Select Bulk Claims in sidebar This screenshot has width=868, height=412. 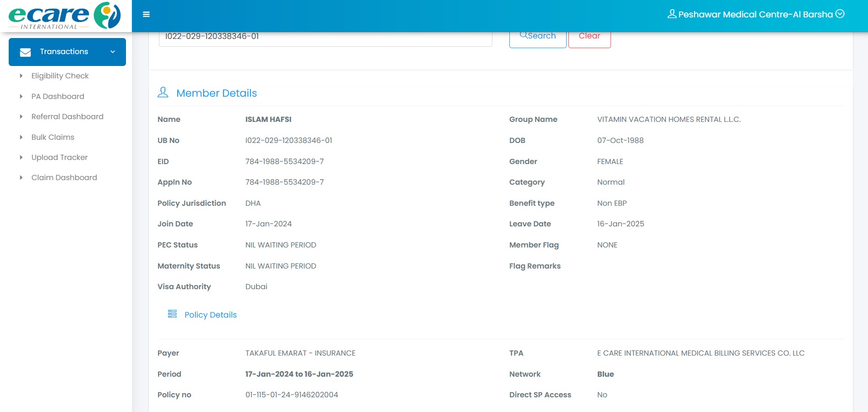tap(53, 137)
